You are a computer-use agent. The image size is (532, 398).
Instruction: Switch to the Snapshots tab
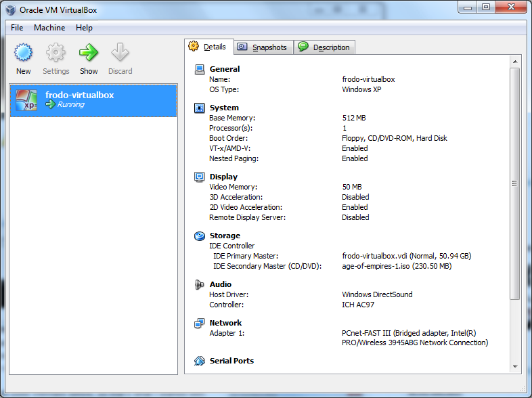263,47
